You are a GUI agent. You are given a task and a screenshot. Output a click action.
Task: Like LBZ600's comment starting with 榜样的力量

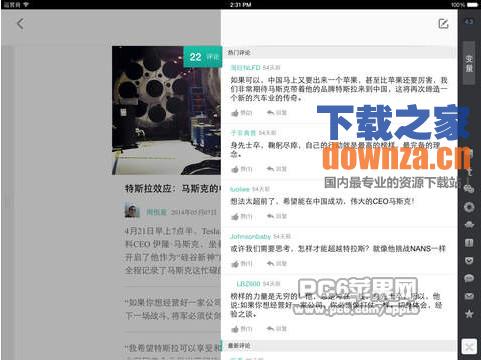(242, 329)
